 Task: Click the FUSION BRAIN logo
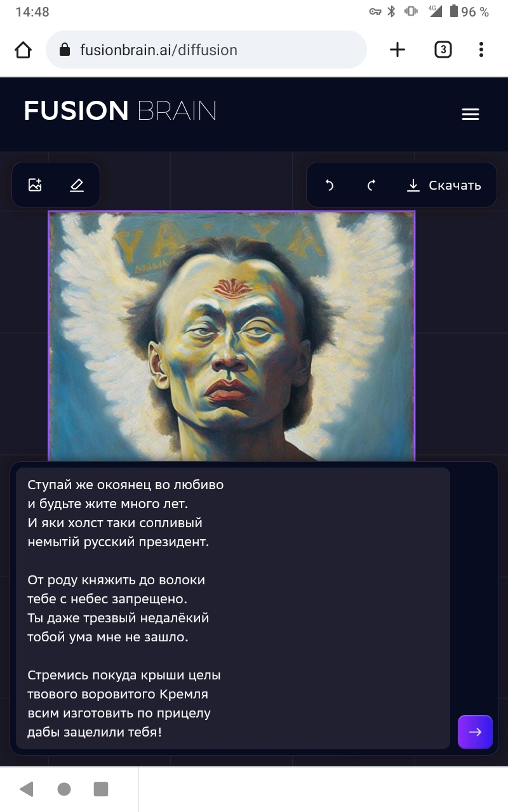[x=120, y=111]
